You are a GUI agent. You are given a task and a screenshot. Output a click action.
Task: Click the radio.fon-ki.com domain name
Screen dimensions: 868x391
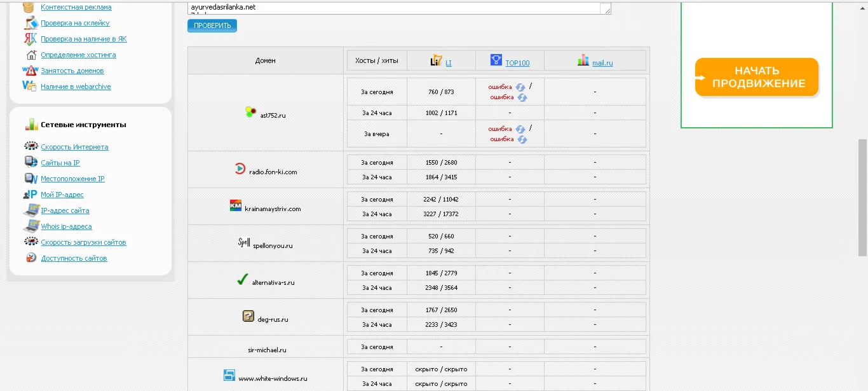(x=273, y=172)
